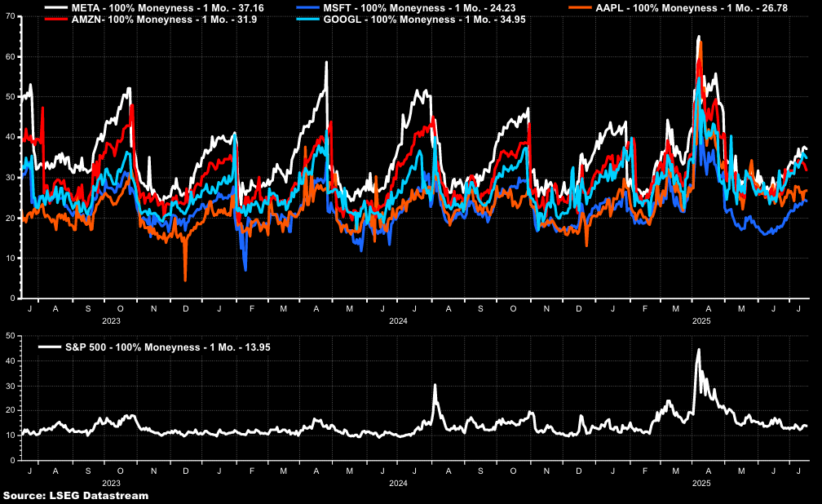This screenshot has height=504, width=822.
Task: Click the 40 label on lower chart y-axis
Action: pyautogui.click(x=11, y=360)
